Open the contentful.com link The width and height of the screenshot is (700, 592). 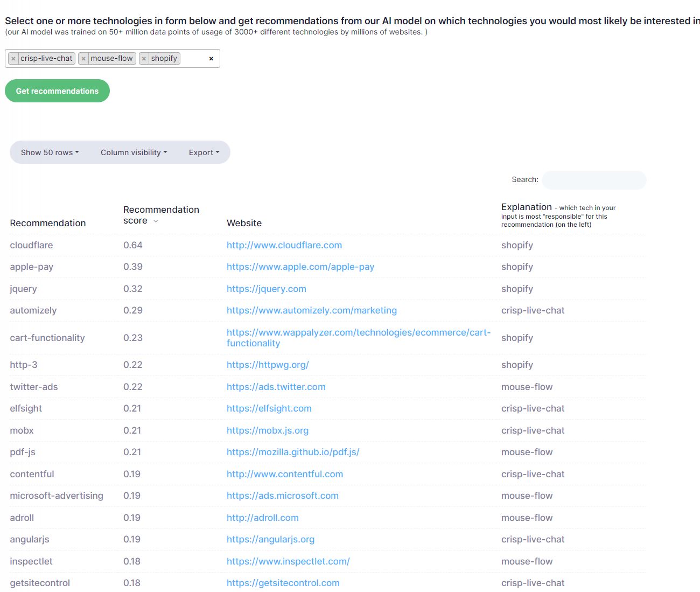coord(285,474)
